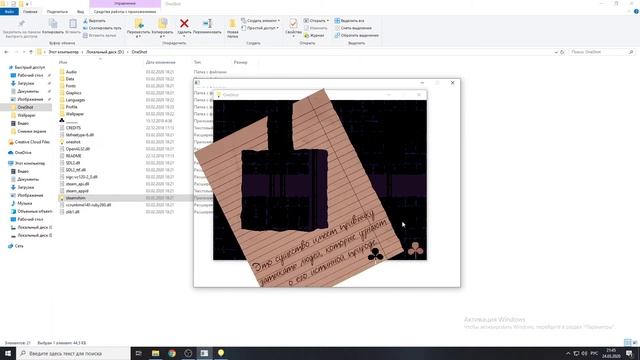
Task: Click the Pin to Quick access ribbon icon
Action: point(21,24)
